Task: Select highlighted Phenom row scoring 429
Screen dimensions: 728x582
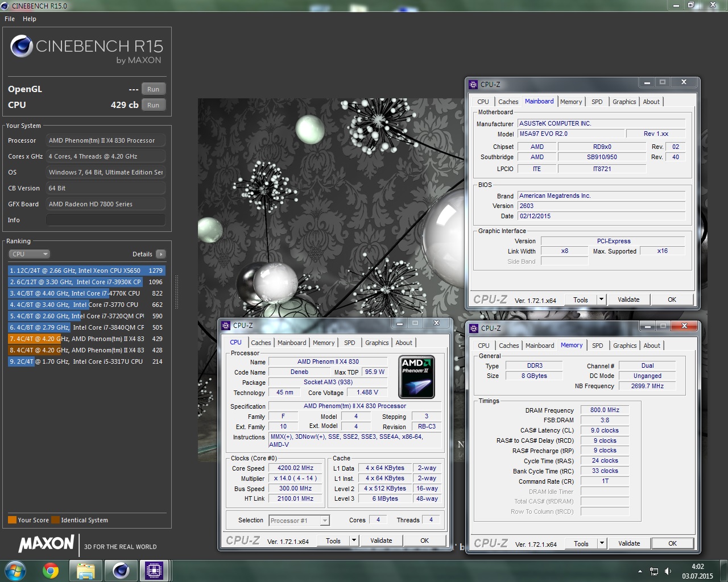Action: (86, 339)
